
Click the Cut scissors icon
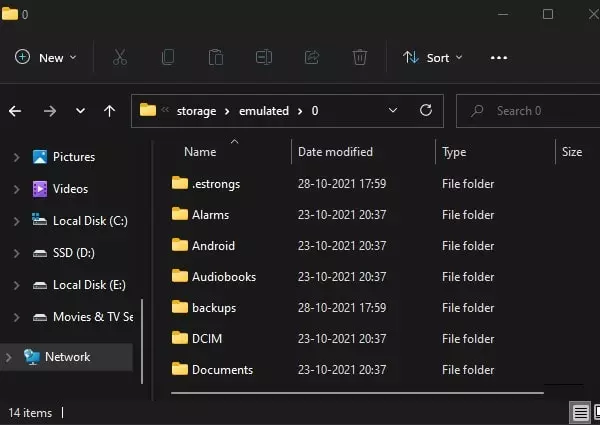click(120, 58)
